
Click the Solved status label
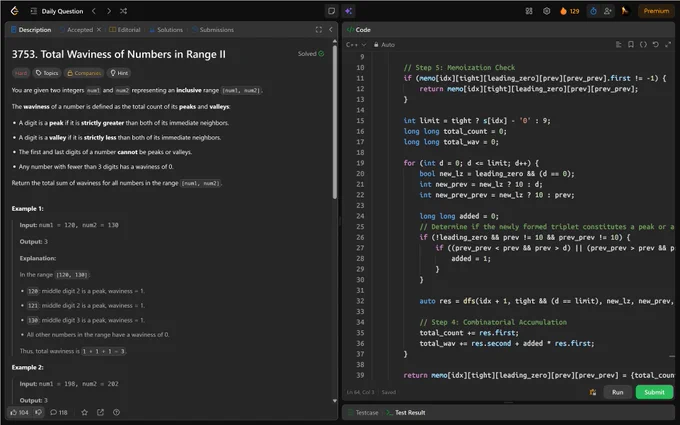[x=311, y=54]
